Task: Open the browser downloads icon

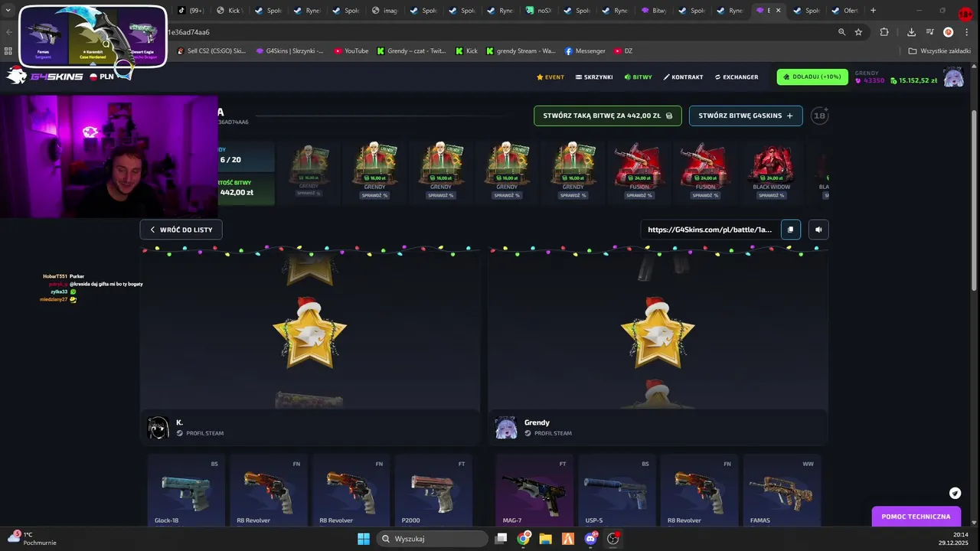Action: [x=911, y=32]
